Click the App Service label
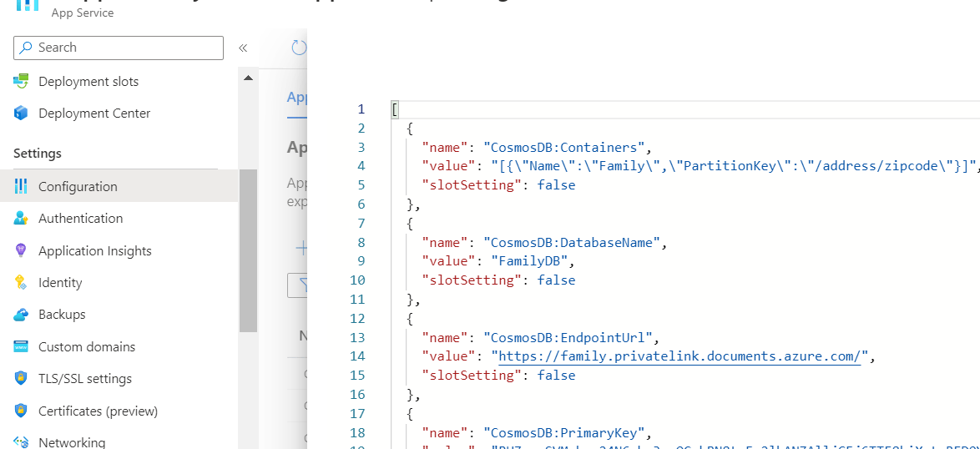This screenshot has width=980, height=449. pos(83,13)
